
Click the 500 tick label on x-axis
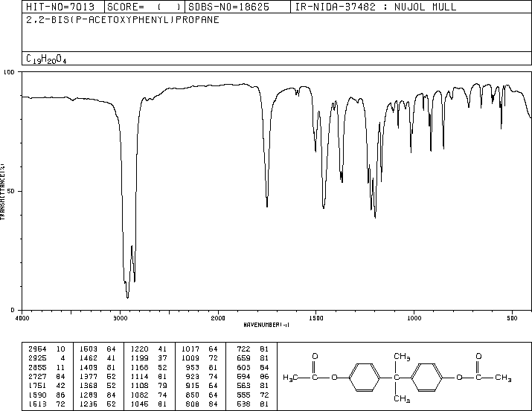tap(512, 318)
